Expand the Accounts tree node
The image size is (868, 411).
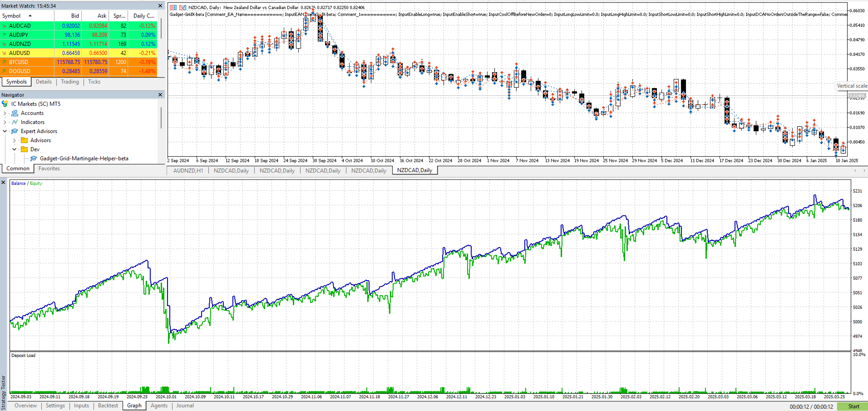[x=5, y=113]
